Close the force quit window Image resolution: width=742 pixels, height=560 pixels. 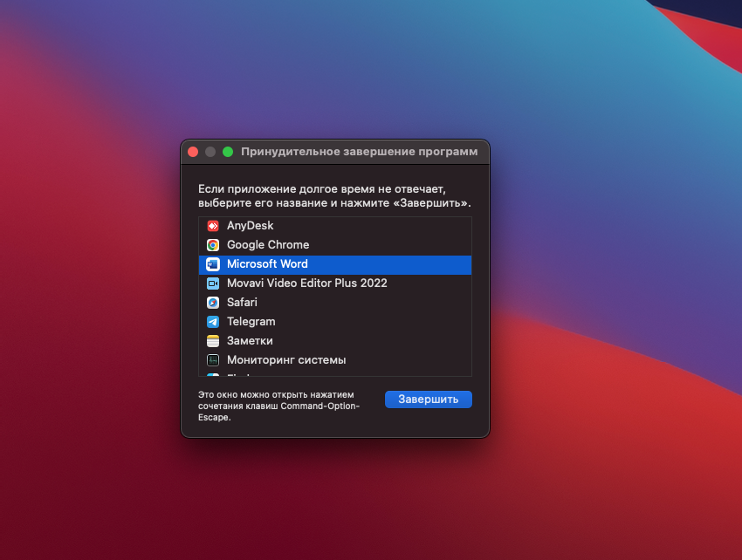[193, 152]
